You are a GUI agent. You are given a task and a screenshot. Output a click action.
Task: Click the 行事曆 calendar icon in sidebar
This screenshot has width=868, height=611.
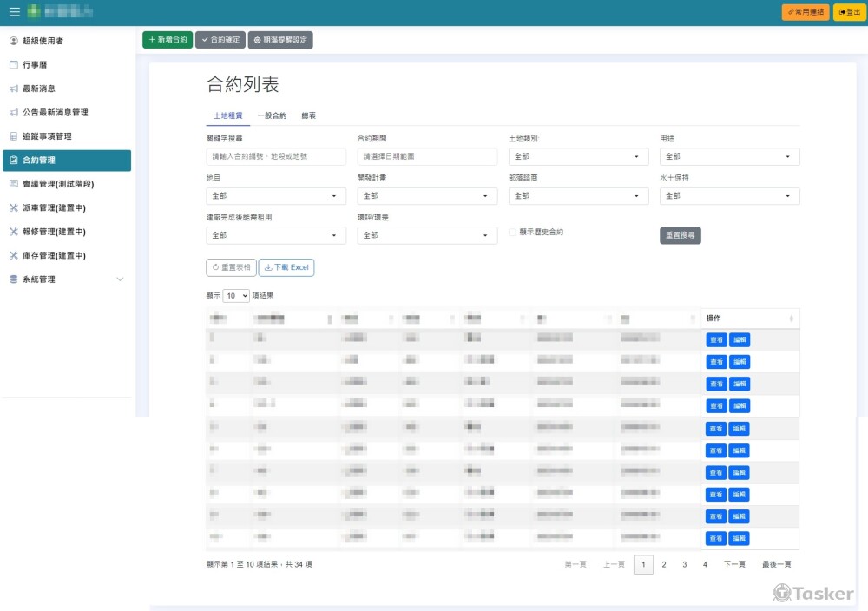(x=14, y=65)
